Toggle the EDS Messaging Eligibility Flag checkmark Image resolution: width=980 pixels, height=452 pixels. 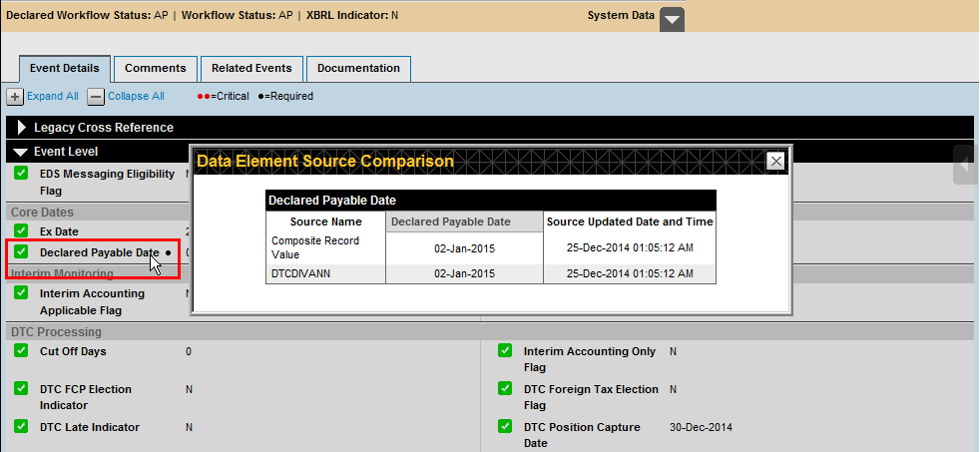tap(21, 174)
